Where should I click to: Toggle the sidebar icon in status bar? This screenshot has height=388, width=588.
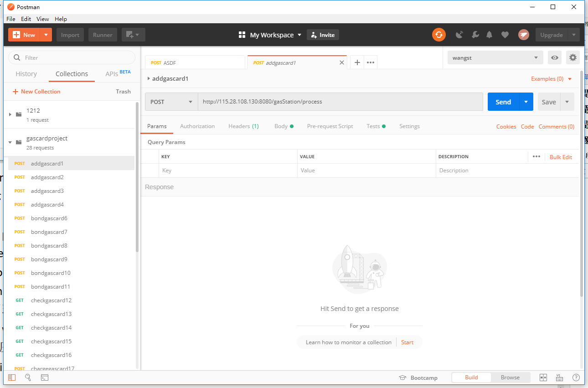tap(12, 378)
